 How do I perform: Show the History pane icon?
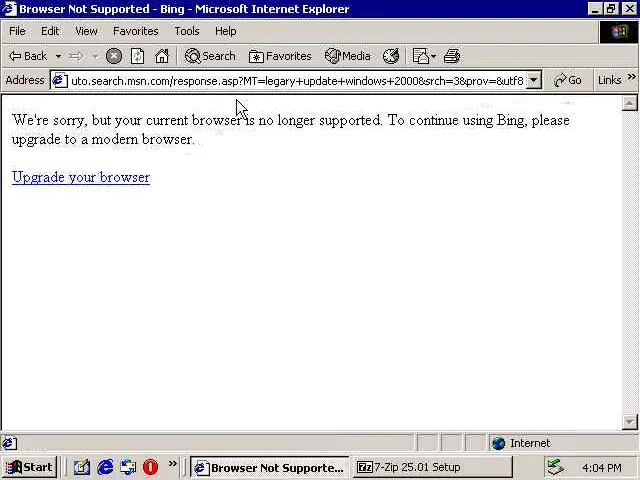(391, 56)
